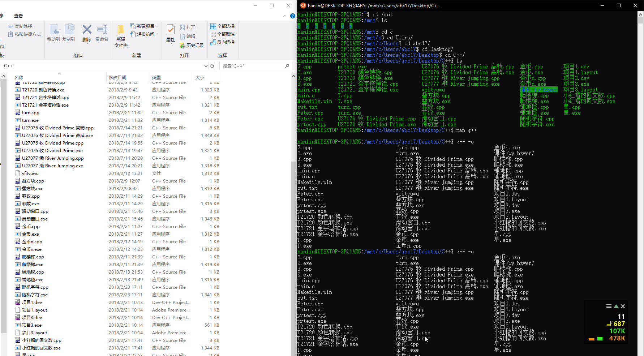Viewport: 644px width, 356px height.
Task: Select the file 项目1.dev in list
Action: [x=32, y=303]
